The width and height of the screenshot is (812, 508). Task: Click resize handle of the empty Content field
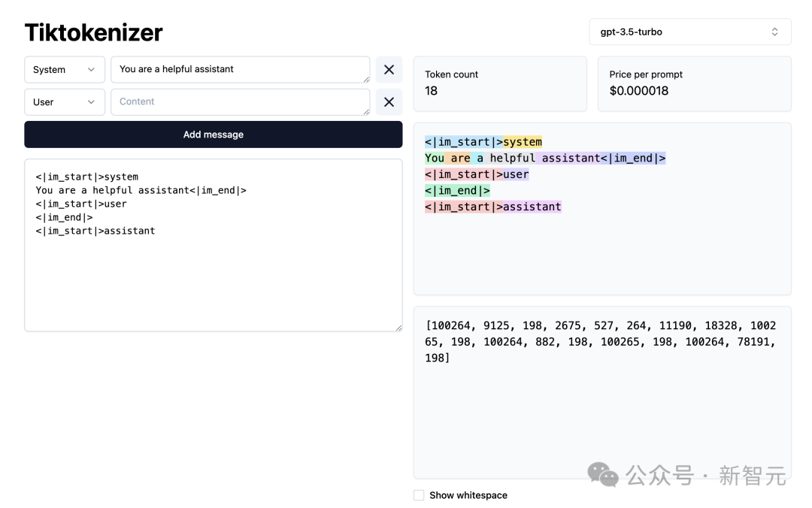(x=366, y=111)
